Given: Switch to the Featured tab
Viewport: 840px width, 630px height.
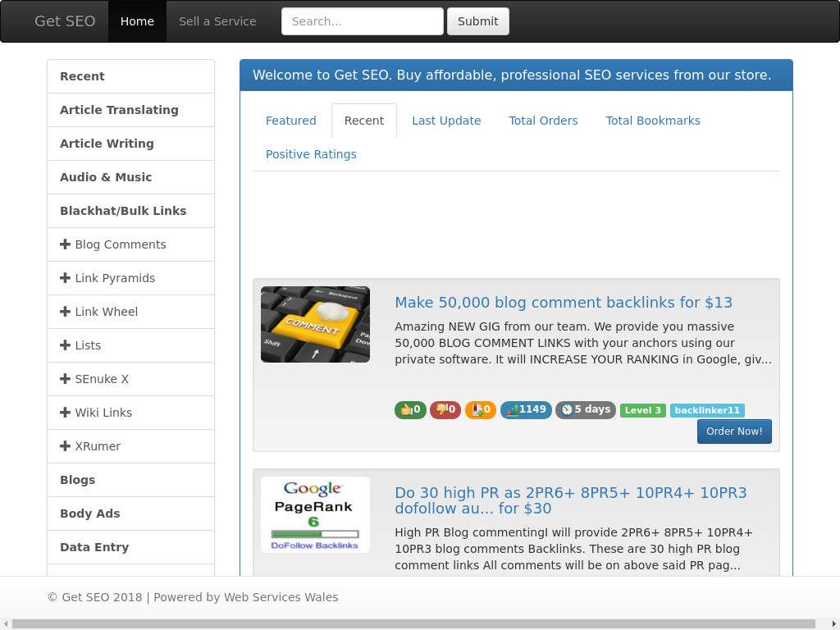Looking at the screenshot, I should [290, 121].
